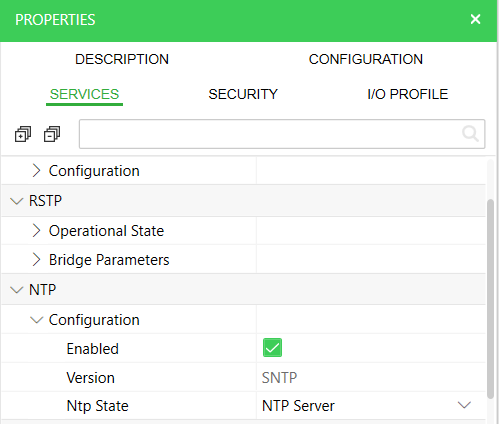
Task: Click the search magnifier icon
Action: [x=470, y=134]
